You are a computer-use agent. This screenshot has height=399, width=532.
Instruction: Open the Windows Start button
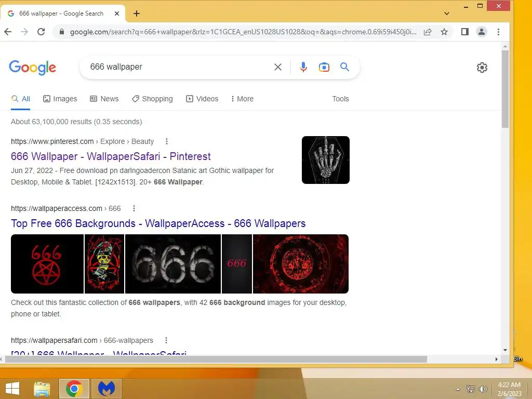pyautogui.click(x=12, y=389)
